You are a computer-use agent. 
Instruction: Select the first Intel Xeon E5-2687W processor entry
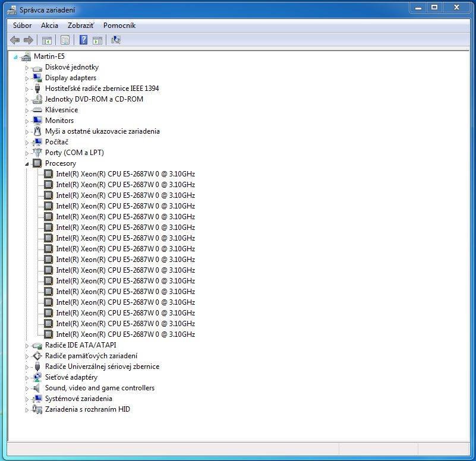pos(125,174)
